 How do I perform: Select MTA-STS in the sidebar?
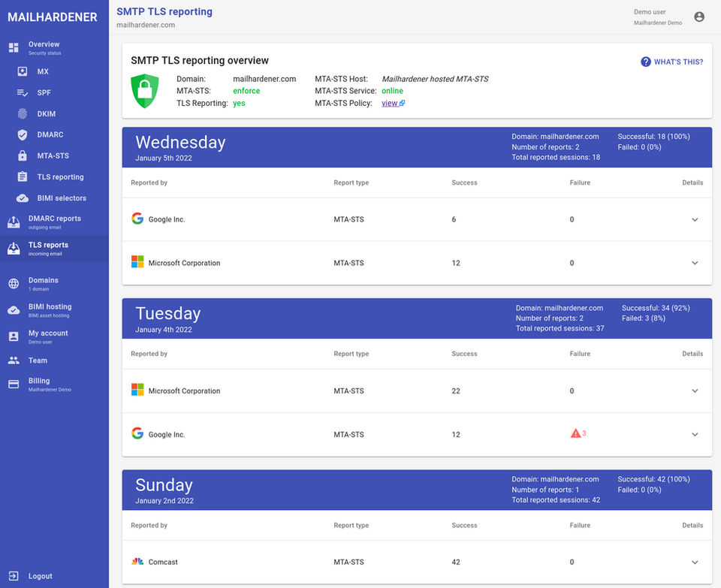[54, 156]
